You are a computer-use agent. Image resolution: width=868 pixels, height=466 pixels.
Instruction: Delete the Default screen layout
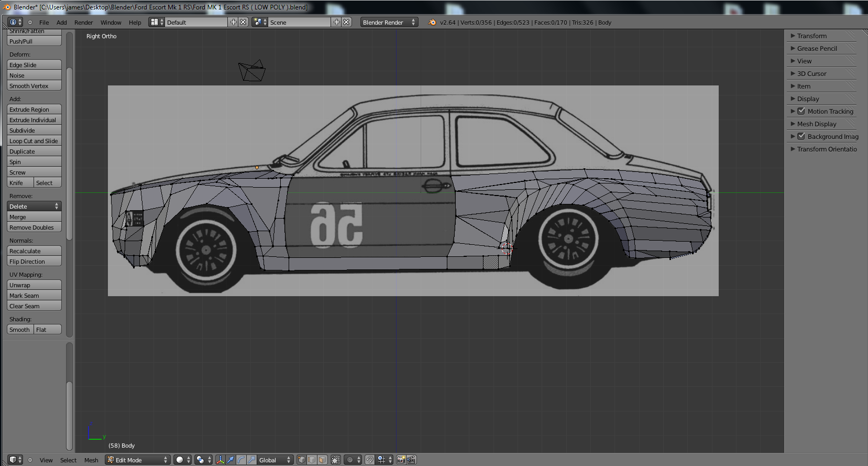(x=243, y=22)
